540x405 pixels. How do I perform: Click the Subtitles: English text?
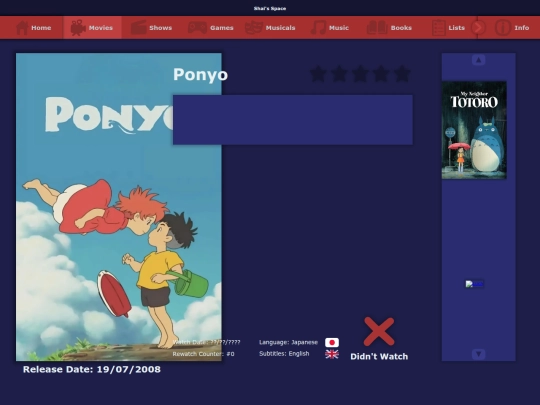284,354
